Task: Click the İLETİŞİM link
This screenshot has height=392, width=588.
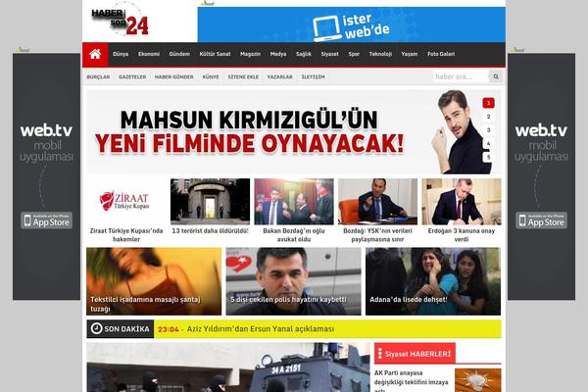Action: point(314,76)
